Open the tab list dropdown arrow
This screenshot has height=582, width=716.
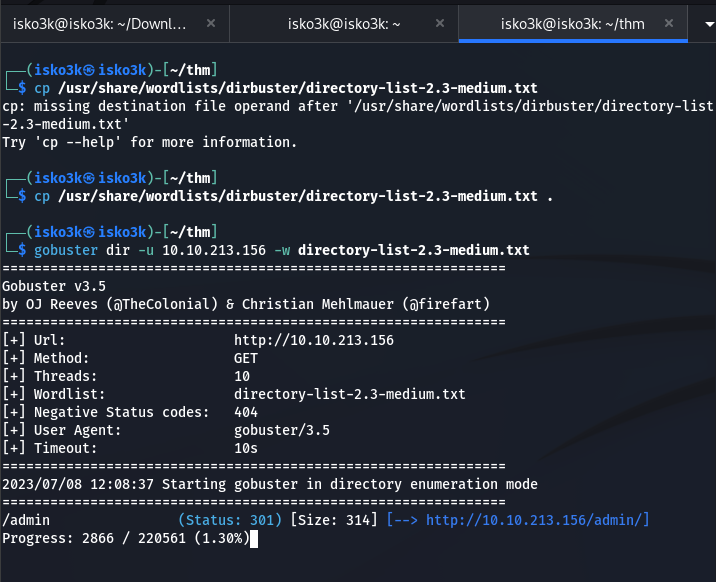(700, 21)
